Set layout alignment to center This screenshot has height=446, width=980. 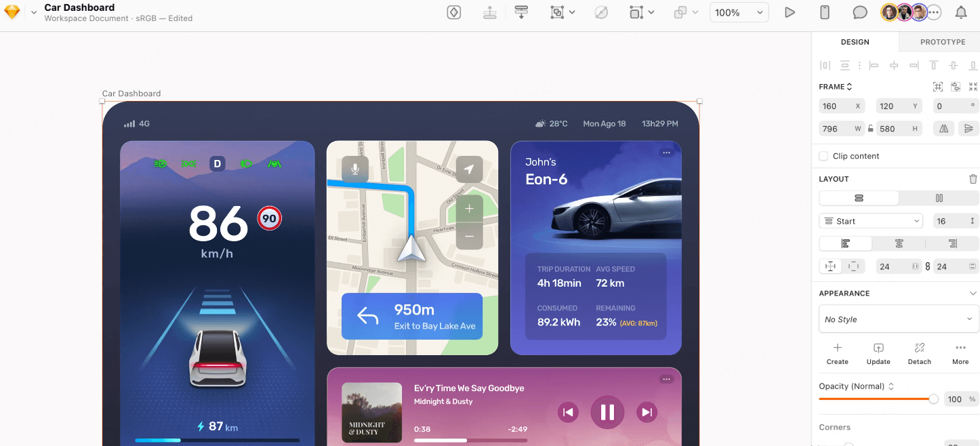click(x=899, y=244)
